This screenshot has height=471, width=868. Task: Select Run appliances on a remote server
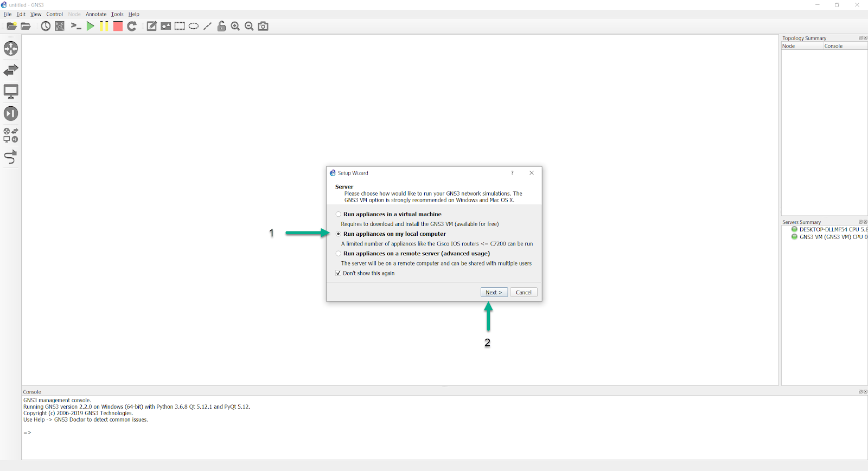(413, 253)
